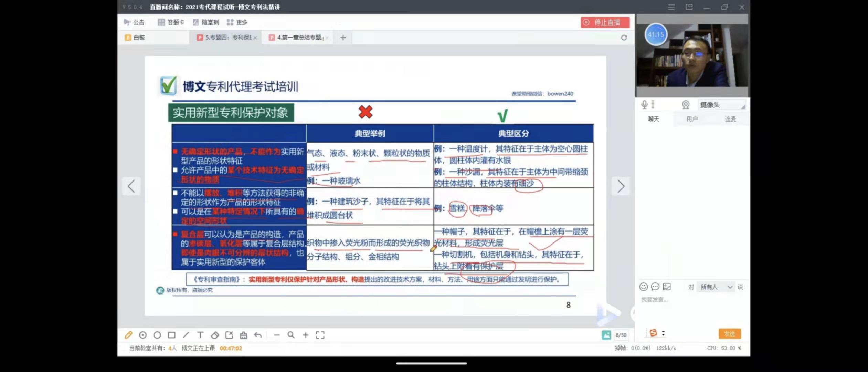This screenshot has width=868, height=372.
Task: Pick the rectangle shape tool
Action: pos(171,335)
